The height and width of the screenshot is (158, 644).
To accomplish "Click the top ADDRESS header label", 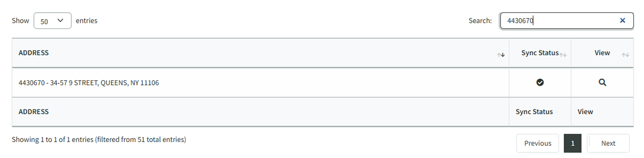I will point(34,53).
